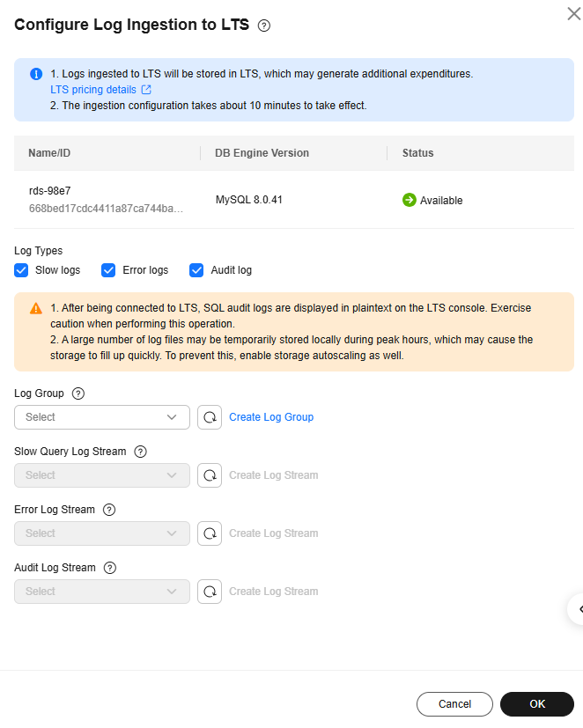Click help icon next to Error Log Stream
This screenshot has width=583, height=728.
[x=110, y=510]
